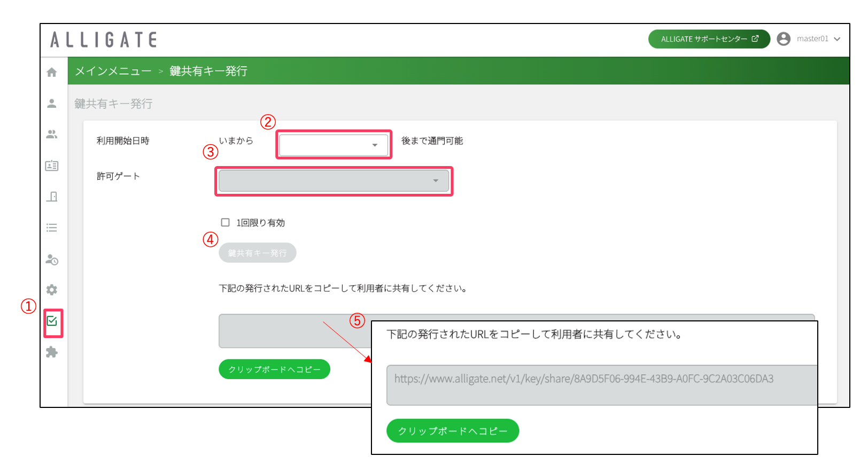This screenshot has height=472, width=868.
Task: Open the door icon in sidebar
Action: [x=52, y=196]
